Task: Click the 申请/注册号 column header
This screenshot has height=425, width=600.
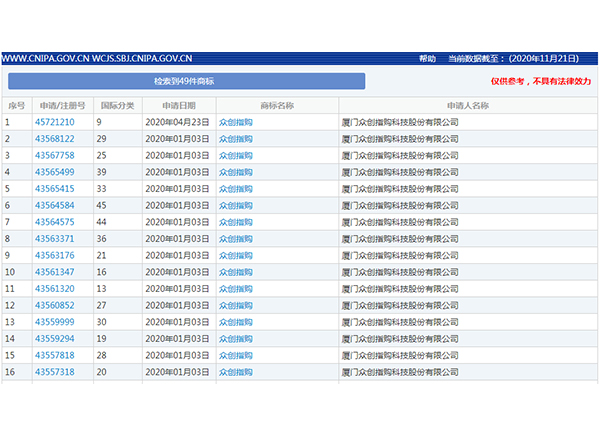Action: (62, 105)
